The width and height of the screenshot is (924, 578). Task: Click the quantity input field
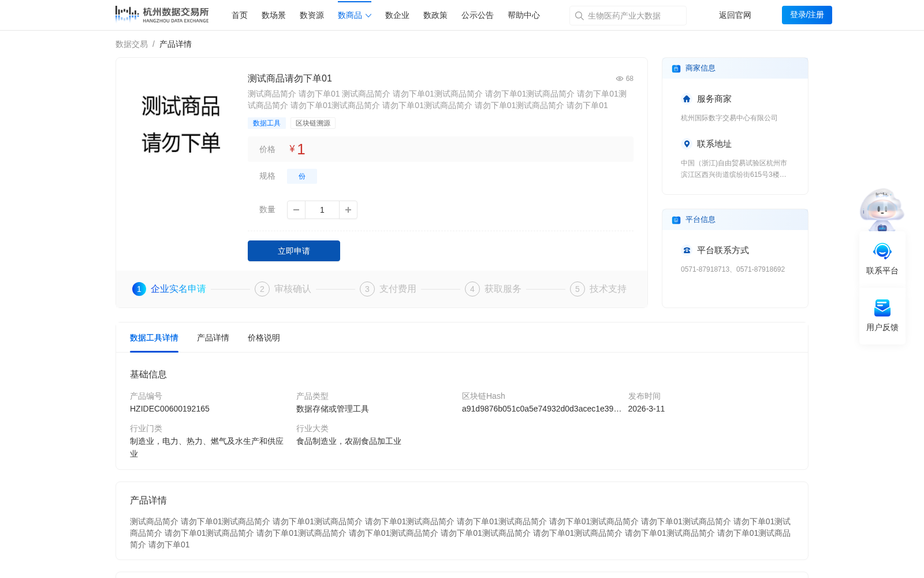(322, 210)
